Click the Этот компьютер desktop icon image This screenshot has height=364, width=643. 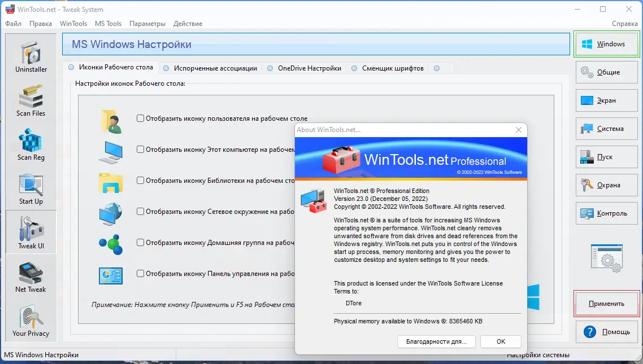tap(110, 150)
